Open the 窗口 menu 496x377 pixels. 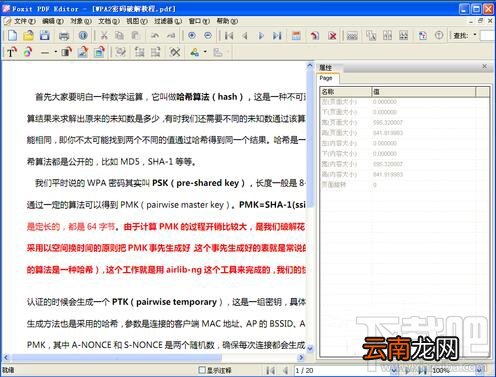199,21
